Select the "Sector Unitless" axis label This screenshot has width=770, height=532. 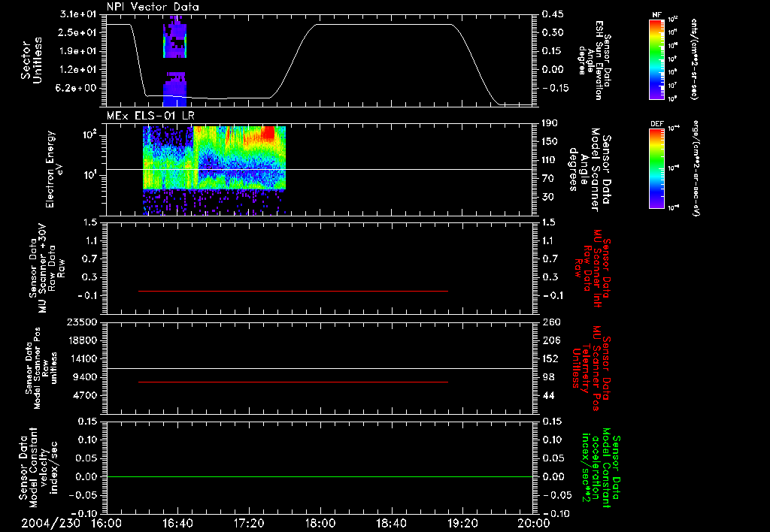(x=32, y=61)
